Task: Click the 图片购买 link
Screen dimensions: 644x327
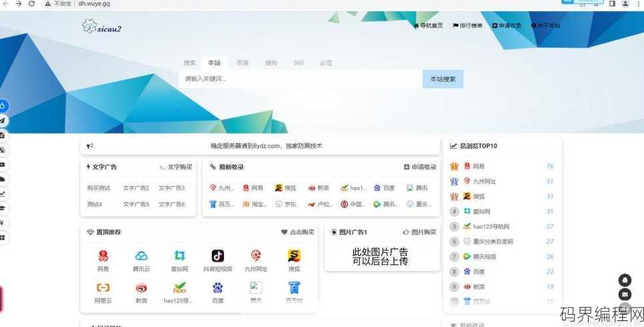Action: pyautogui.click(x=420, y=232)
